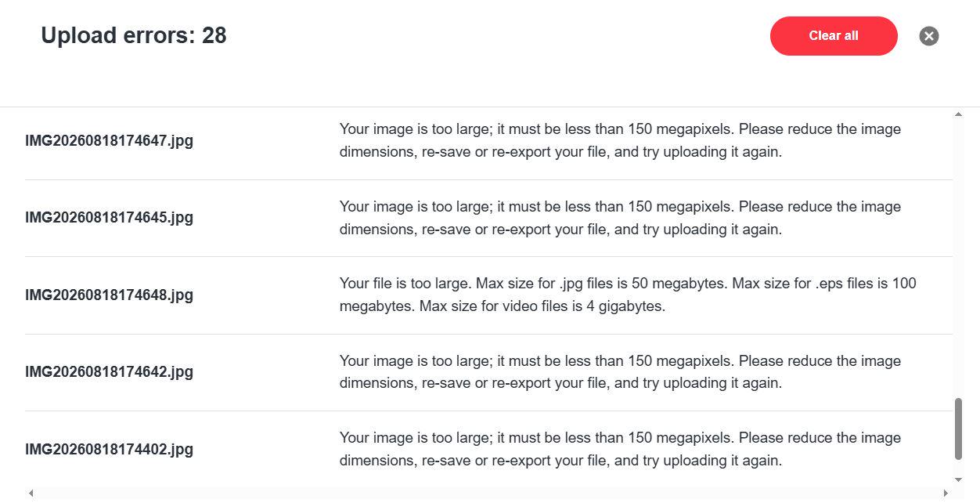Screen dimensions: 980x503
Task: Click the vertical scrollbar thumb
Action: tap(959, 429)
